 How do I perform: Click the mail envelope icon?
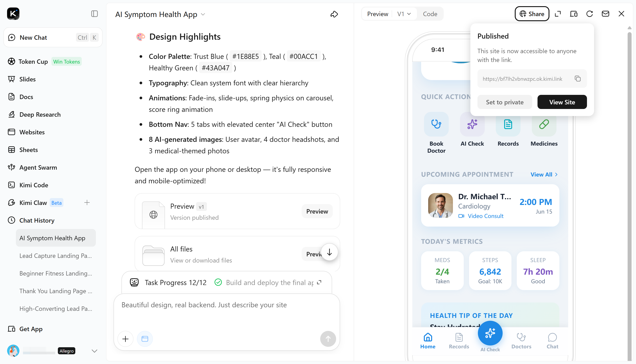coord(606,14)
